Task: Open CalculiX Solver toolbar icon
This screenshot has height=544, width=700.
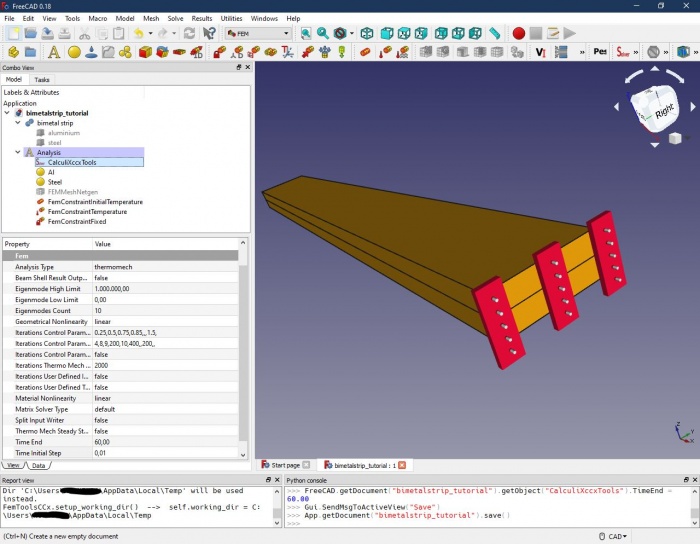Action: pyautogui.click(x=622, y=52)
